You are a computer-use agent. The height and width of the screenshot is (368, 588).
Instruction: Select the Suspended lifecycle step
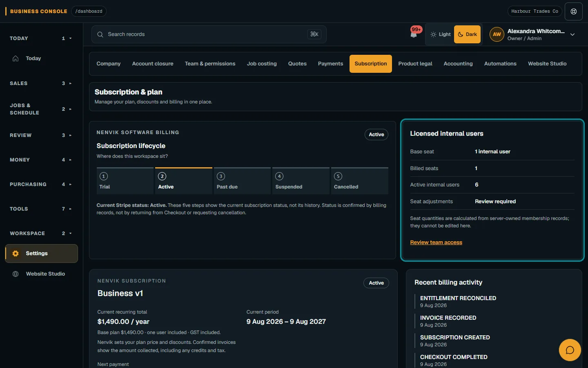click(301, 181)
